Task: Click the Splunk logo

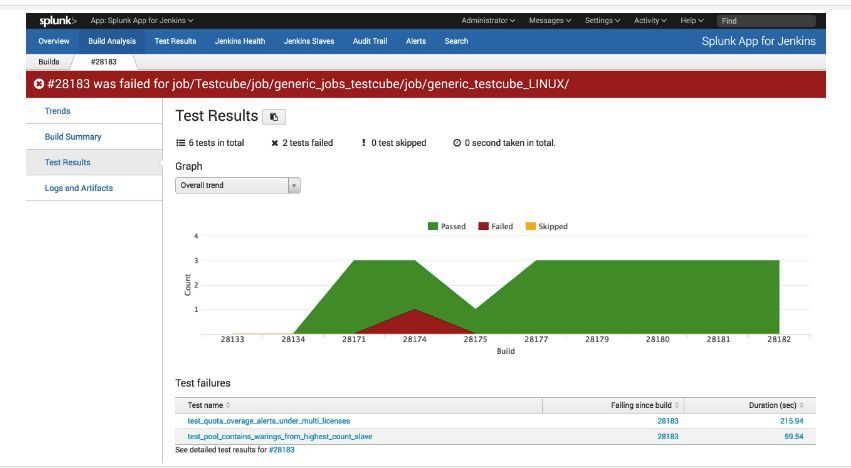Action: click(58, 21)
